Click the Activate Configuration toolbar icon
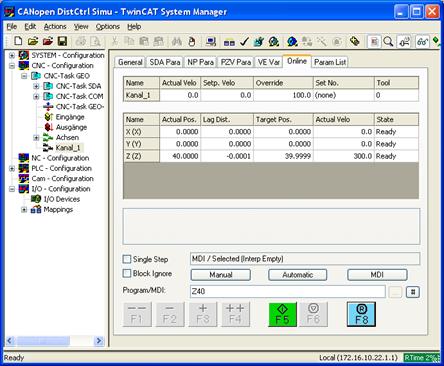Image resolution: width=444 pixels, height=366 pixels. click(259, 41)
